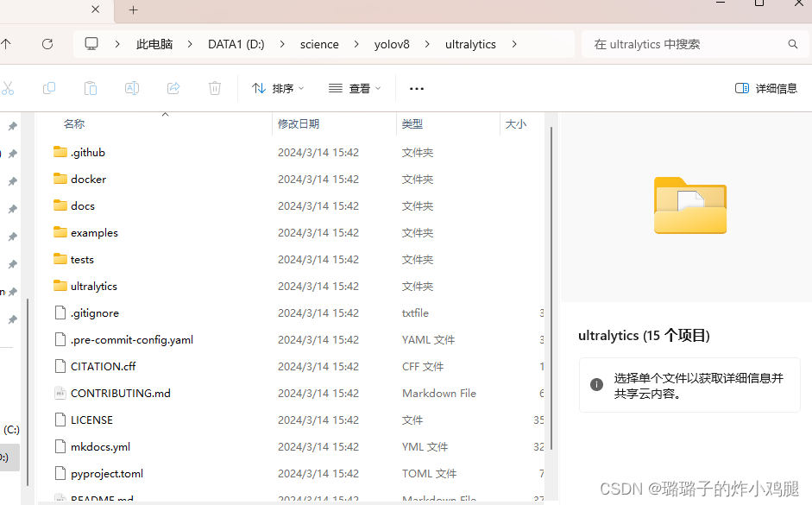Viewport: 812px width, 505px height.
Task: Refresh the folder view
Action: click(x=47, y=44)
